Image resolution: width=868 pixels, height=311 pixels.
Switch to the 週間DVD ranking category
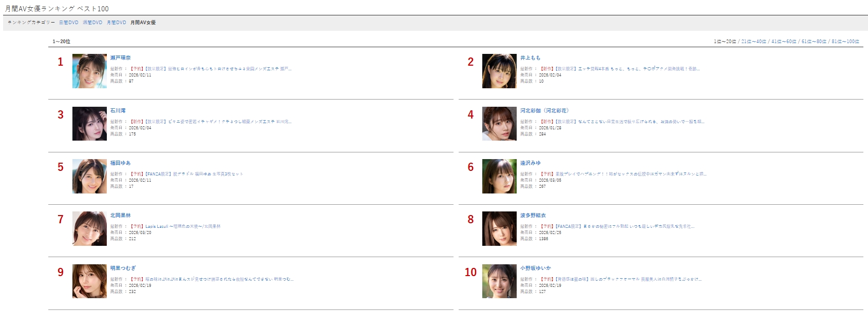click(x=92, y=23)
